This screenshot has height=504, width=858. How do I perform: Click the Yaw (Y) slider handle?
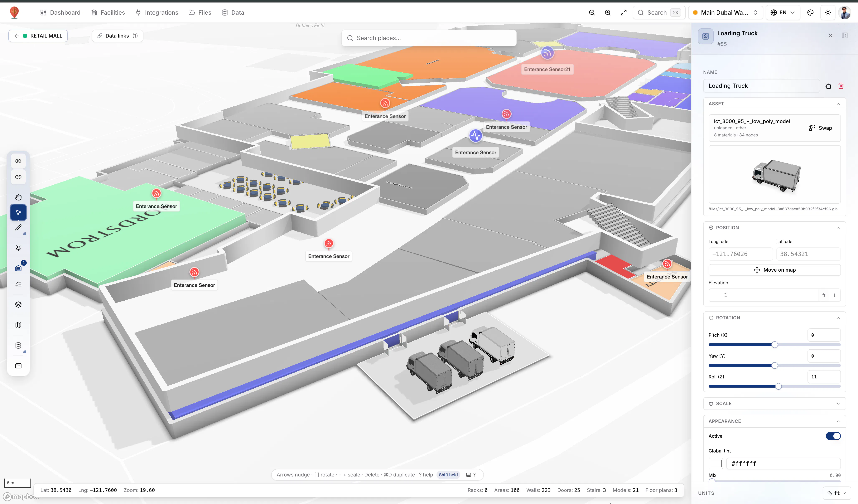(x=775, y=365)
